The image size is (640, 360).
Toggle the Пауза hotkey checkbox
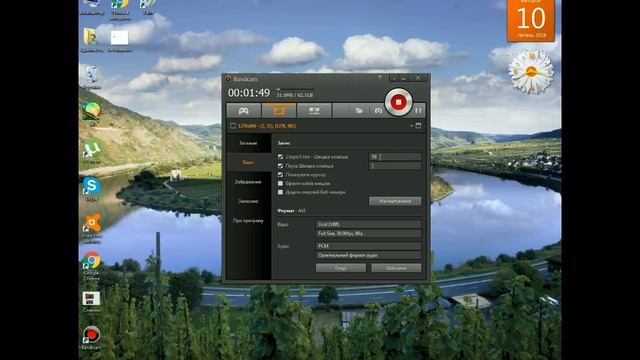tap(280, 166)
